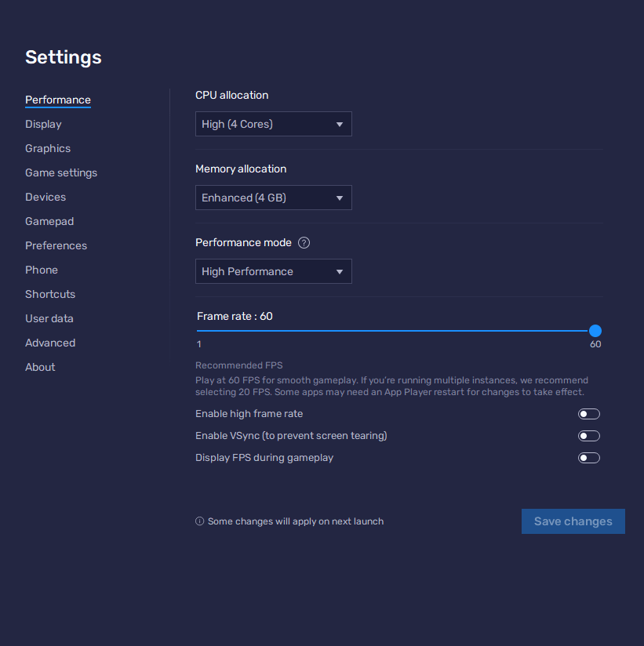Image resolution: width=644 pixels, height=646 pixels.
Task: Click the frame rate slider handle
Action: point(595,331)
